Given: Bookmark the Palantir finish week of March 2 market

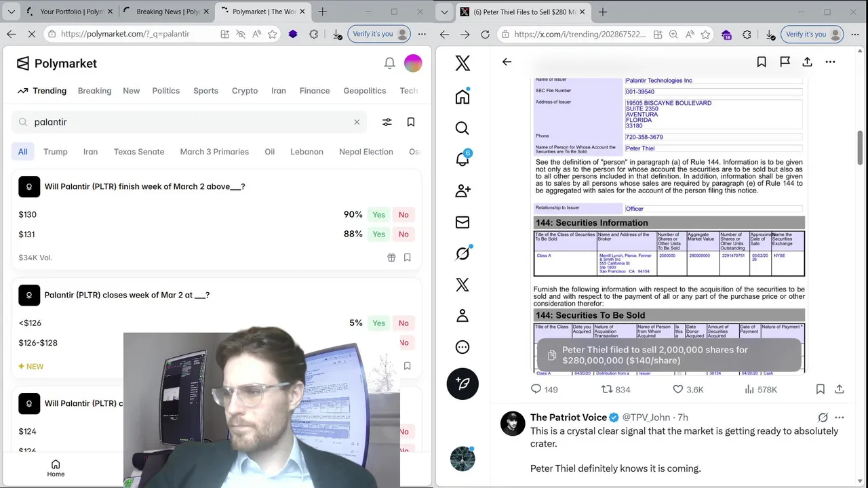Looking at the screenshot, I should (408, 258).
